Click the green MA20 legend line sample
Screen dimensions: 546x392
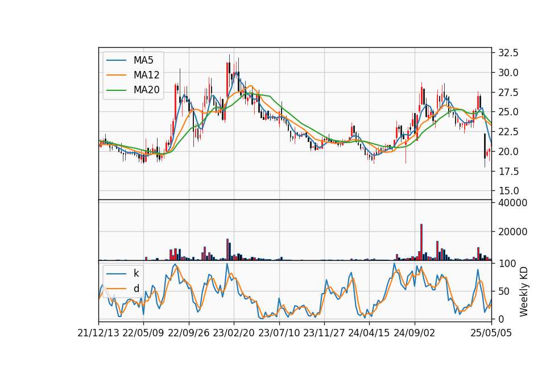[116, 90]
